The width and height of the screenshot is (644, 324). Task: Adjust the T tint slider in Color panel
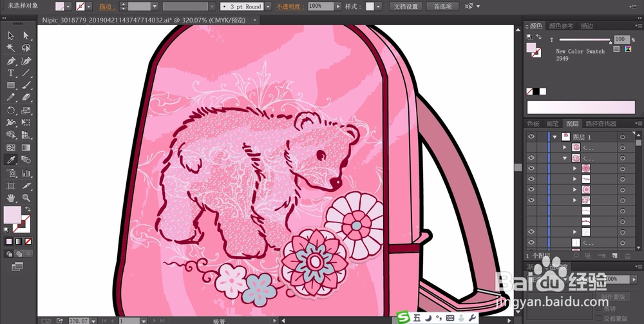(585, 40)
